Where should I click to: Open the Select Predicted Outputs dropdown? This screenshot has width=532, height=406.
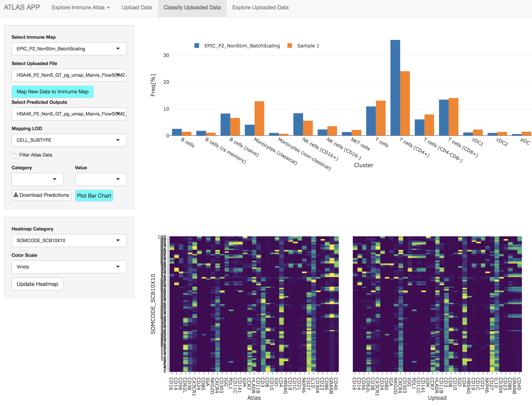click(69, 114)
